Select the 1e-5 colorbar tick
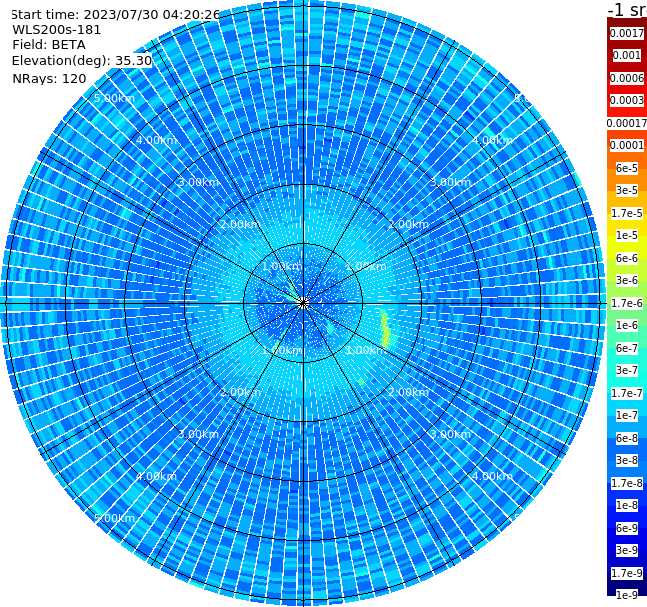This screenshot has height=607, width=647. coord(627,235)
